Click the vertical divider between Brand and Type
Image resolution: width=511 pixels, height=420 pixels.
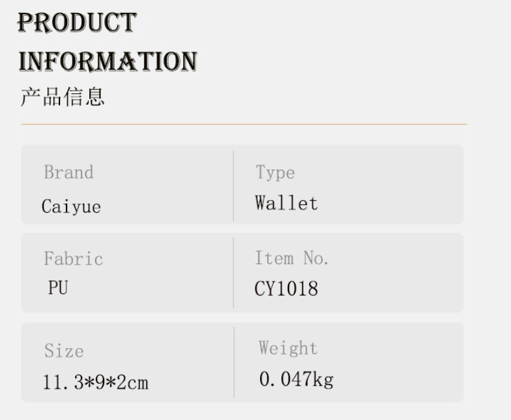(234, 186)
